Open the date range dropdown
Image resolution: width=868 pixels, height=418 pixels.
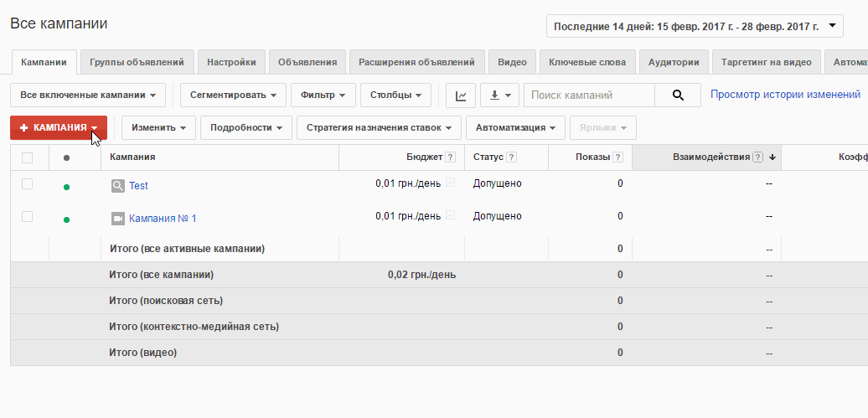coord(695,26)
